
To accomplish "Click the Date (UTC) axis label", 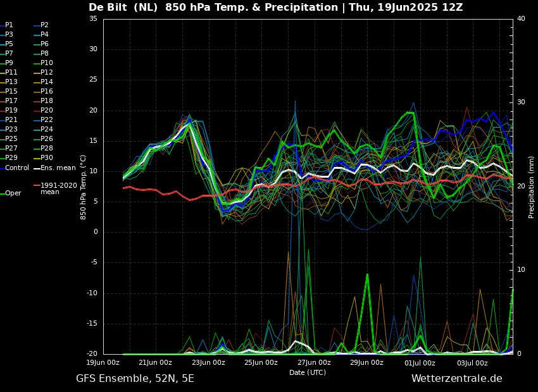I will point(308,372).
